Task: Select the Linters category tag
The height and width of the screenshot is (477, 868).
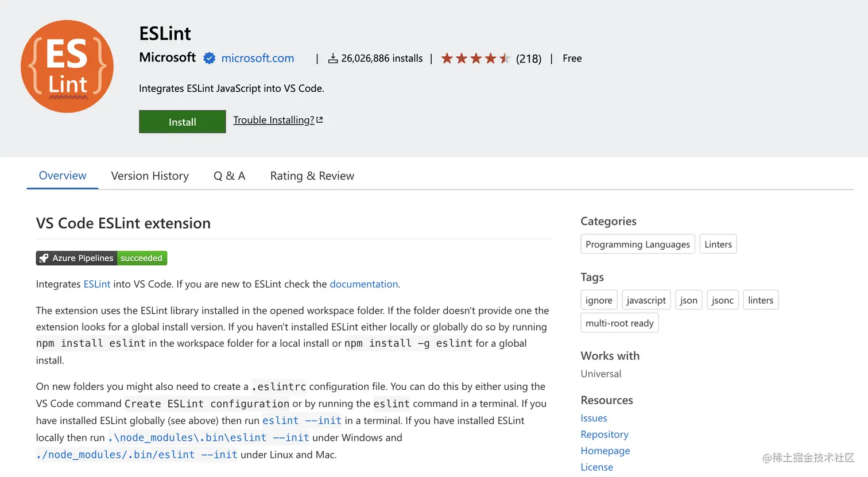Action: (x=718, y=244)
